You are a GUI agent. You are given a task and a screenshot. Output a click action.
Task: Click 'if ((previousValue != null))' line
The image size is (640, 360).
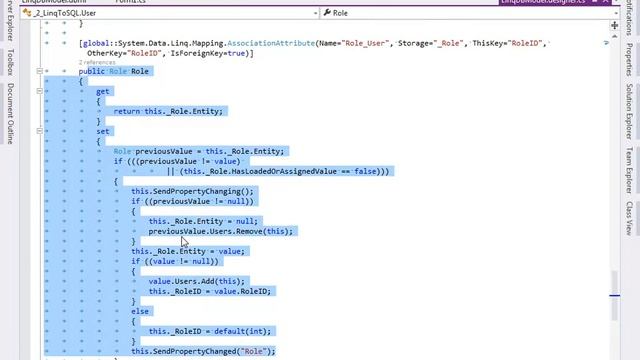click(192, 202)
